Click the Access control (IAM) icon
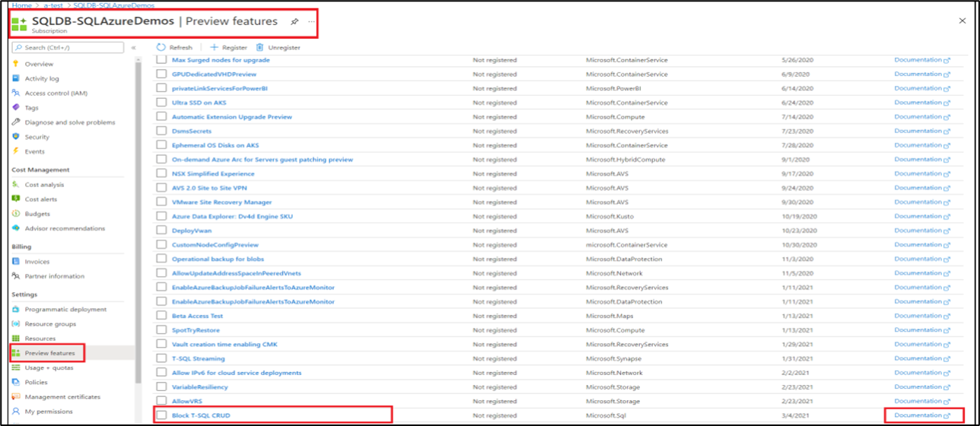 point(17,93)
